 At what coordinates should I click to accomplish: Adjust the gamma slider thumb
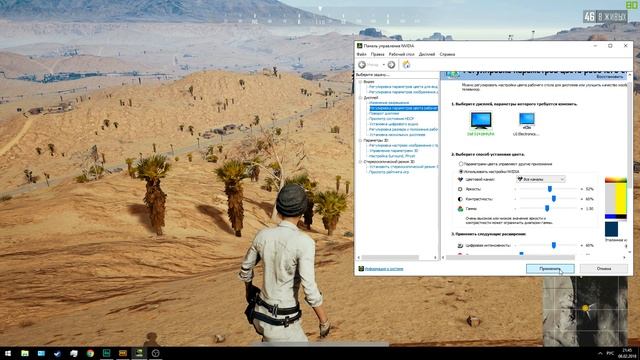tap(547, 209)
